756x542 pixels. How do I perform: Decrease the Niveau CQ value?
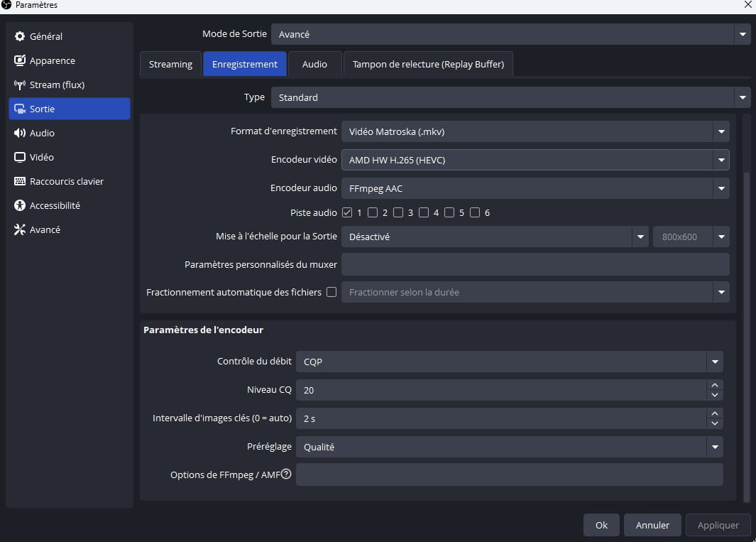click(715, 395)
